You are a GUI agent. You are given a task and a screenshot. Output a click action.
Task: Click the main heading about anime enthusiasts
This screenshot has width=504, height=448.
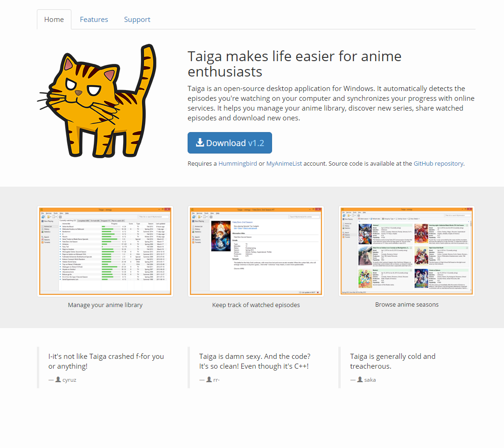[294, 64]
